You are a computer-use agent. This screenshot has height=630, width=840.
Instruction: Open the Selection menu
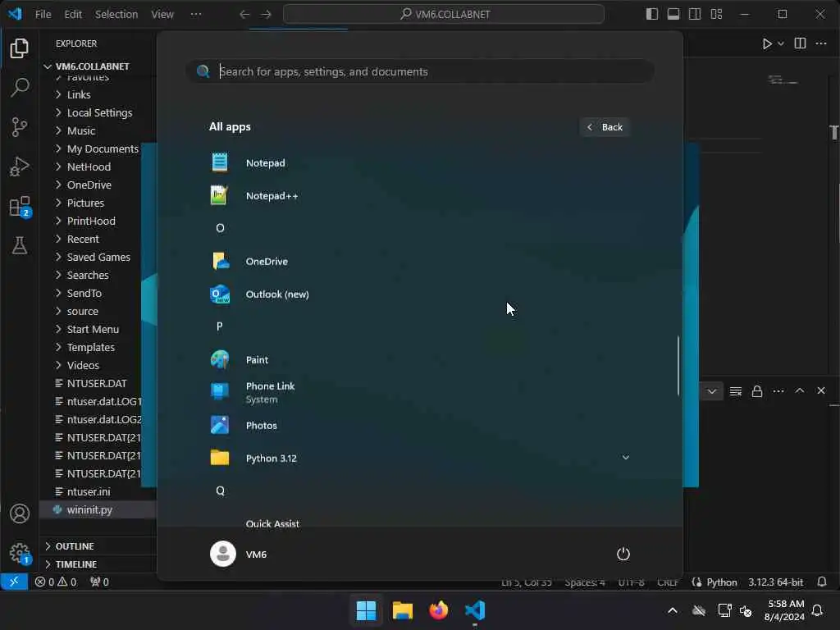click(x=116, y=14)
